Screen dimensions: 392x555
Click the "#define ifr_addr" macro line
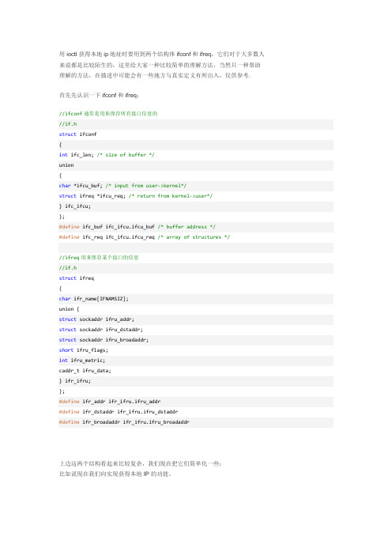point(110,402)
